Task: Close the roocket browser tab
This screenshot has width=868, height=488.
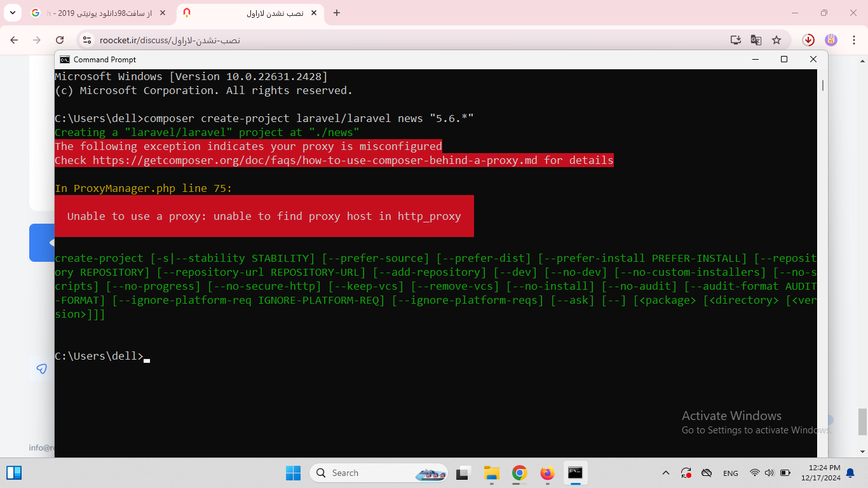Action: pos(315,13)
